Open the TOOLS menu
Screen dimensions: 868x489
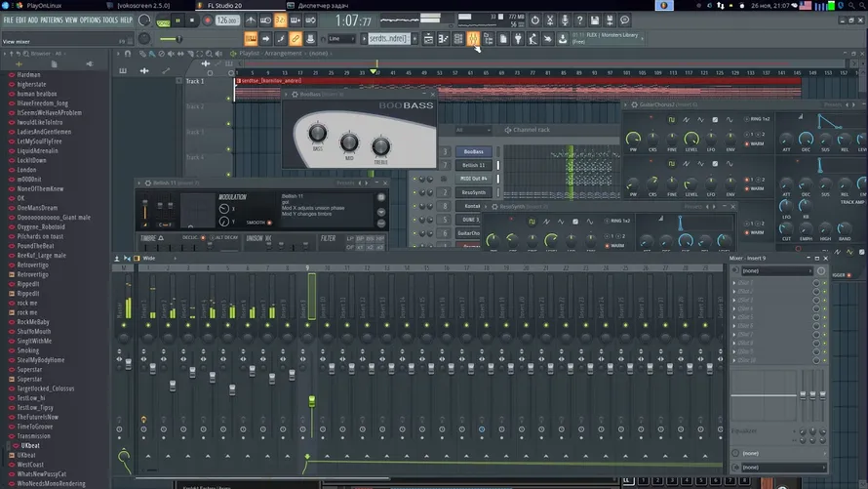click(110, 20)
